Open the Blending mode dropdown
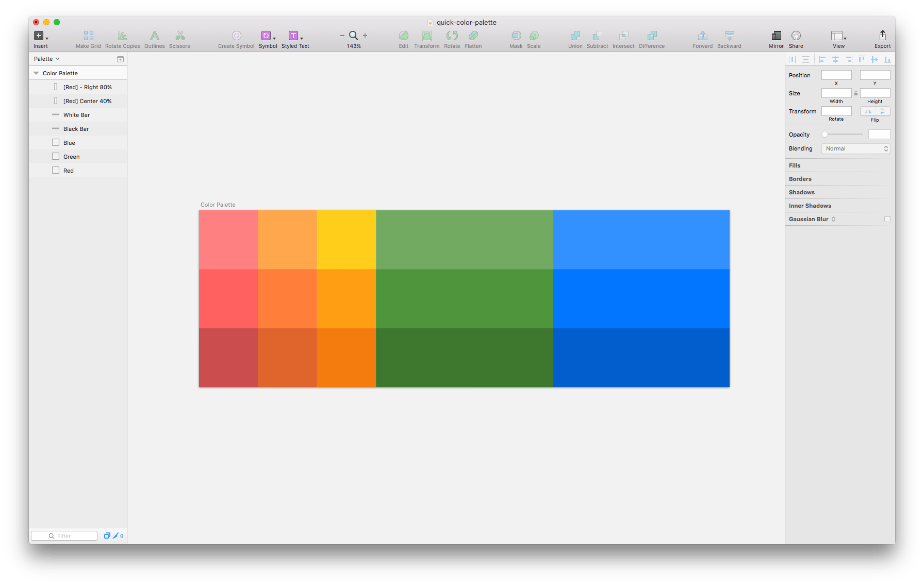Viewport: 924px width, 585px height. click(x=855, y=148)
